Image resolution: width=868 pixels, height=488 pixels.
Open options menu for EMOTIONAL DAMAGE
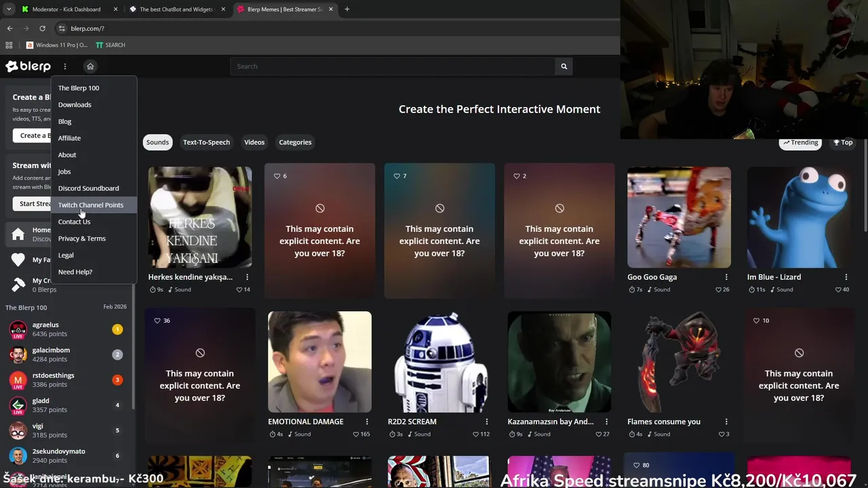click(x=367, y=422)
